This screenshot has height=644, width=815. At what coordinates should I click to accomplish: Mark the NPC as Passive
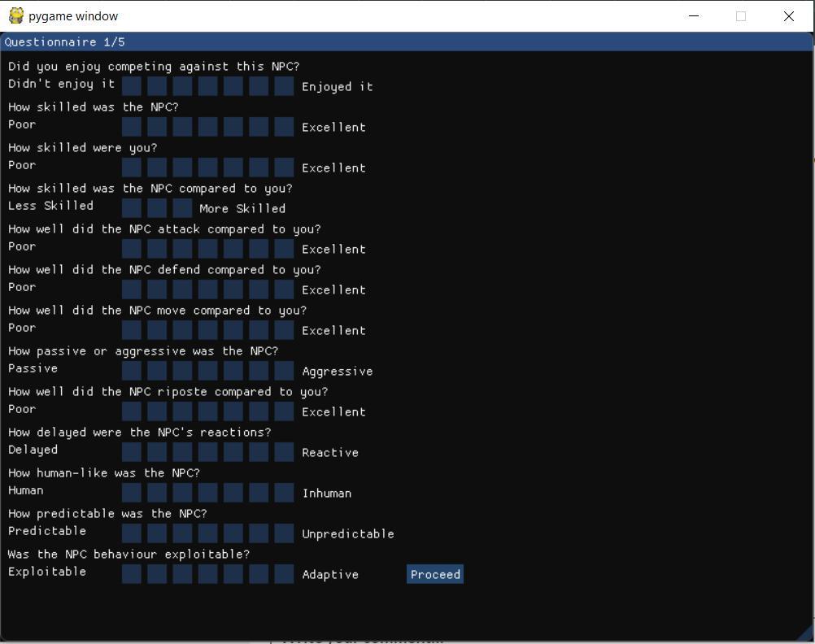(131, 369)
